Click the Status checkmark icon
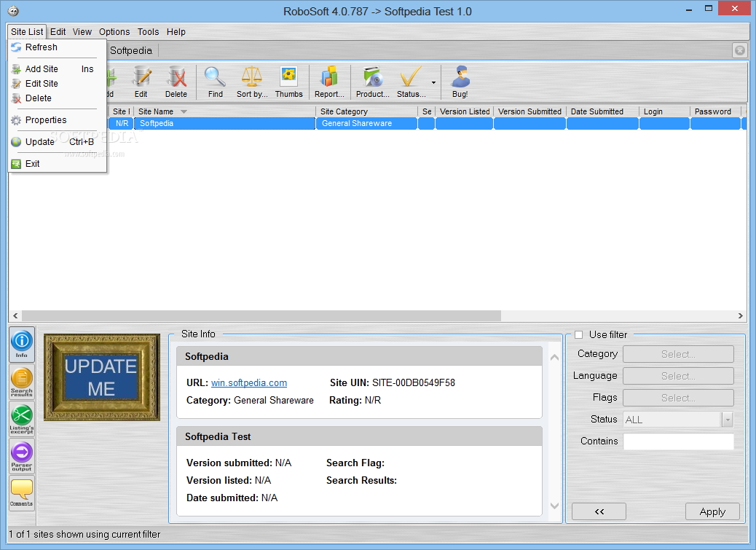Viewport: 756px width, 550px height. tap(412, 82)
